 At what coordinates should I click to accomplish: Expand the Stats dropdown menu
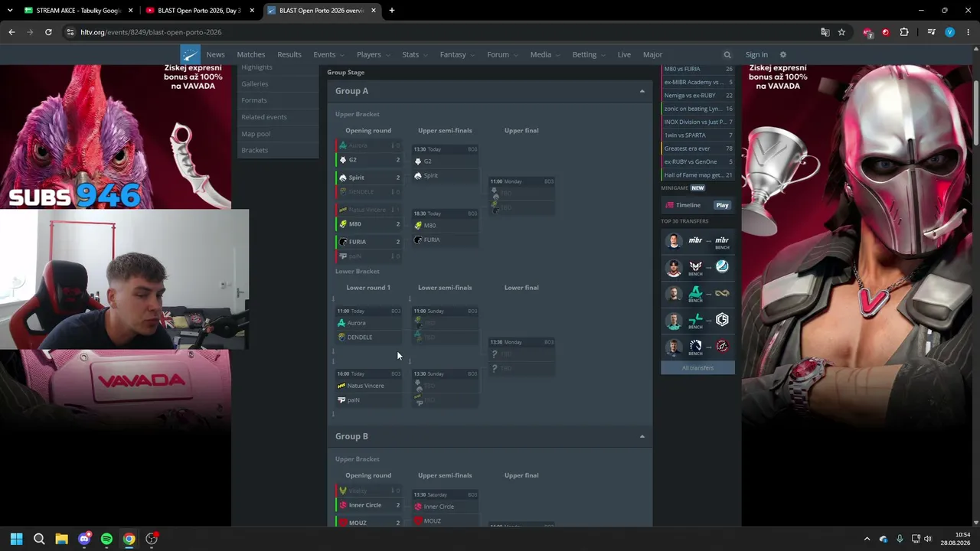click(415, 54)
